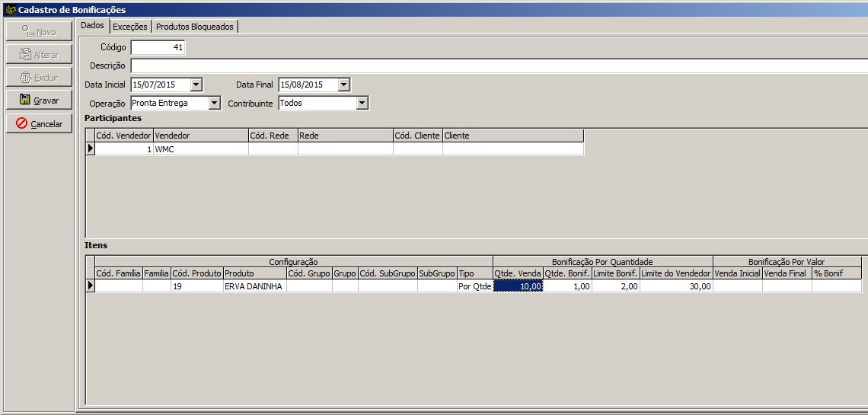Viewport: 868px width, 415px height.
Task: Open the Data Final date dropdown
Action: 344,85
